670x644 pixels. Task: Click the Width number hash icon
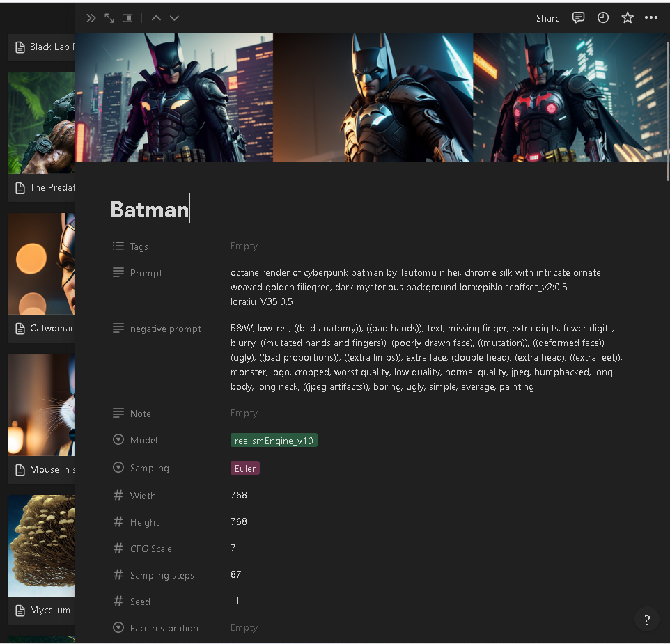(118, 495)
